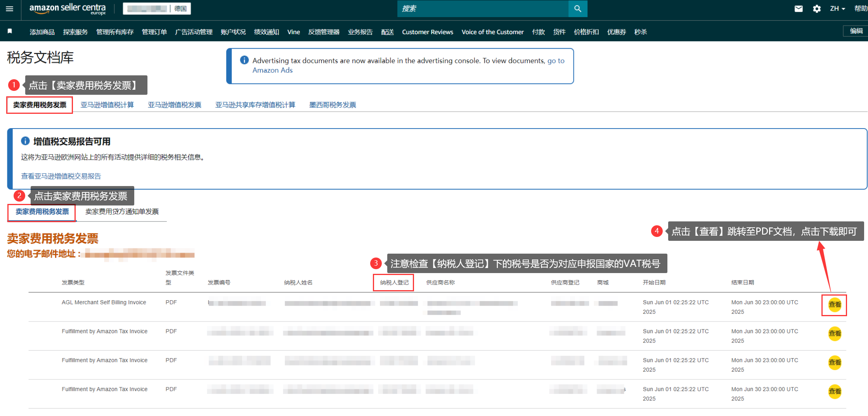This screenshot has height=416, width=868.
Task: Open the mail messages icon
Action: (798, 9)
